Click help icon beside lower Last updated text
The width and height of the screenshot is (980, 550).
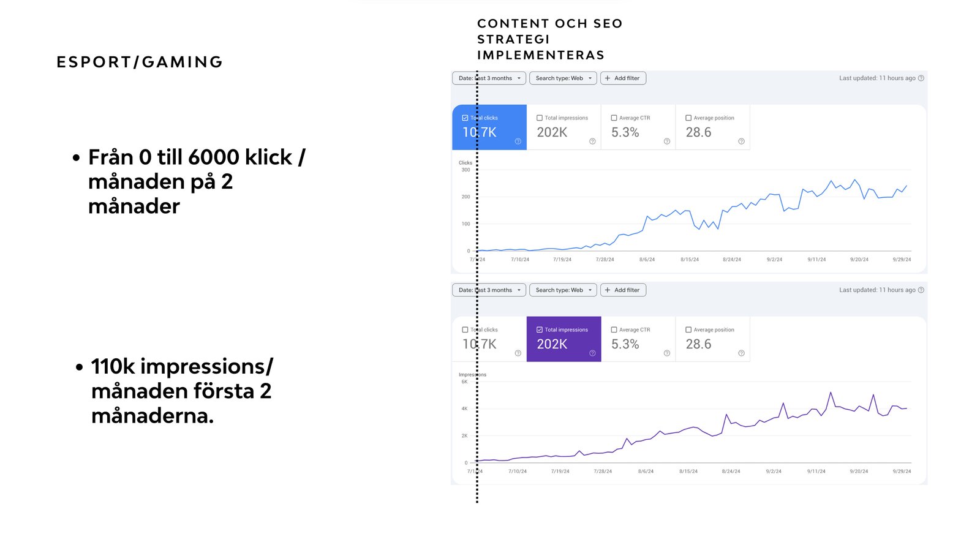pyautogui.click(x=921, y=290)
